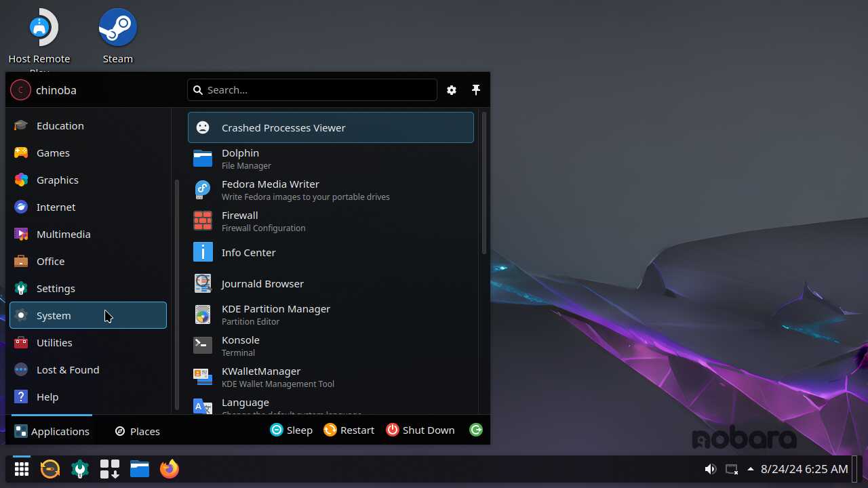This screenshot has height=488, width=868.
Task: Open Fedora Media Writer
Action: tap(330, 190)
